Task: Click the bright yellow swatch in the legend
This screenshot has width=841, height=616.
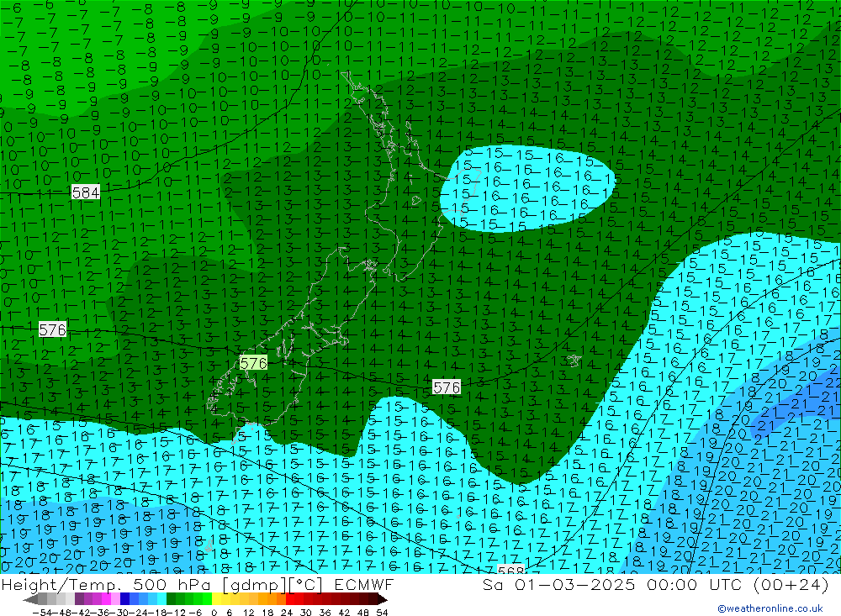Action: [x=217, y=599]
